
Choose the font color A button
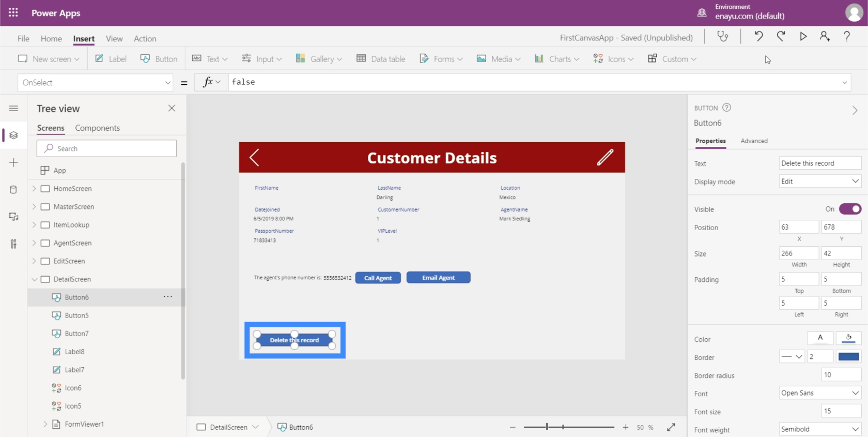click(x=820, y=338)
